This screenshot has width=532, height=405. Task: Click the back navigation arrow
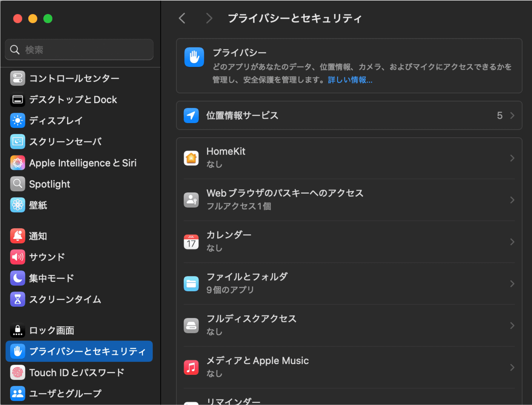pyautogui.click(x=182, y=18)
